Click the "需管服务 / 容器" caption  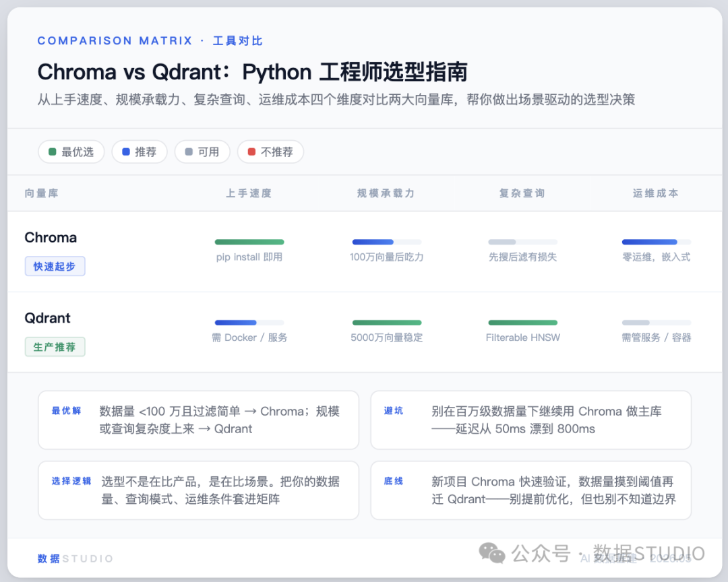(x=657, y=338)
